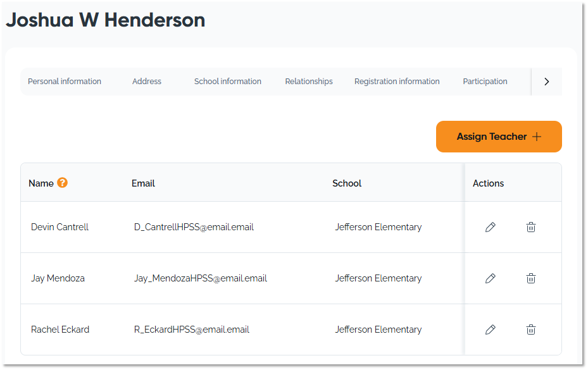Screen dimensions: 588x370
Task: Click the School column header
Action: 347,183
